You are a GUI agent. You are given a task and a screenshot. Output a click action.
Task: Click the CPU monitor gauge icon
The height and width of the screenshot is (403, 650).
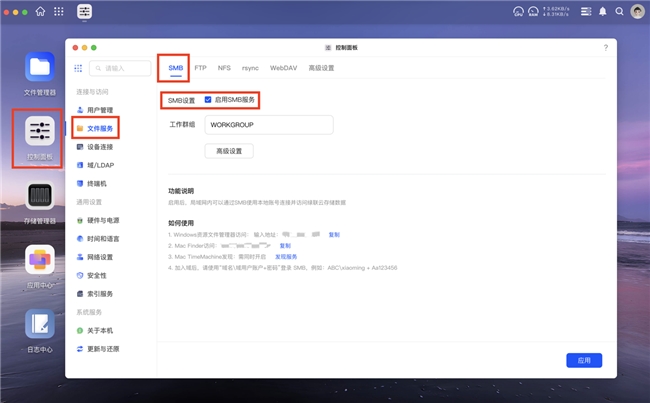(518, 12)
